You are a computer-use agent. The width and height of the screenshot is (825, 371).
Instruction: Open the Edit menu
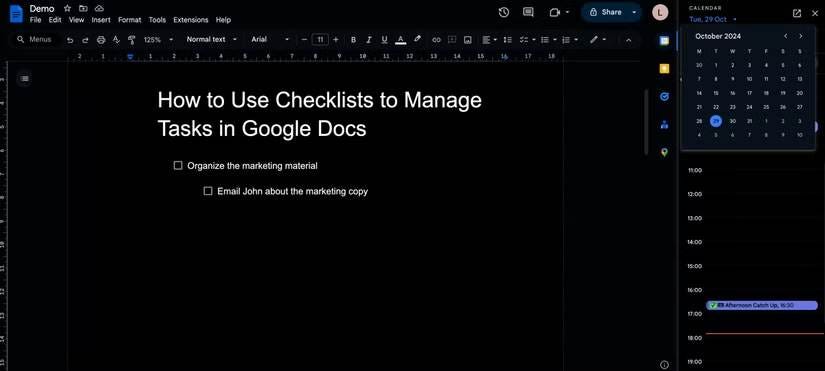coord(55,20)
